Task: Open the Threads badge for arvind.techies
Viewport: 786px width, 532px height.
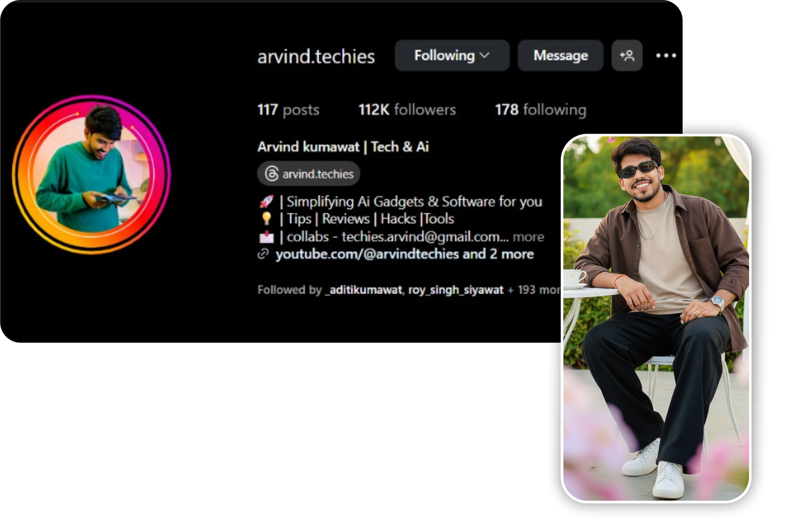Action: 309,174
